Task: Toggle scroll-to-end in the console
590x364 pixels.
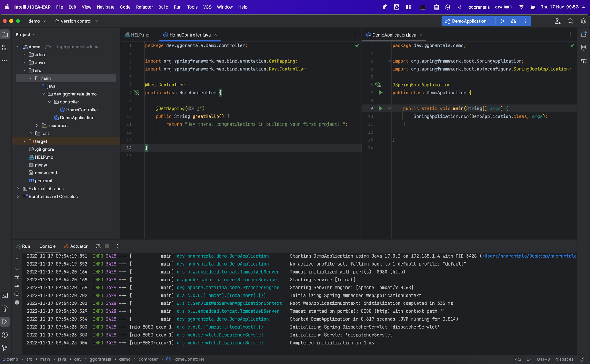Action: [17, 285]
